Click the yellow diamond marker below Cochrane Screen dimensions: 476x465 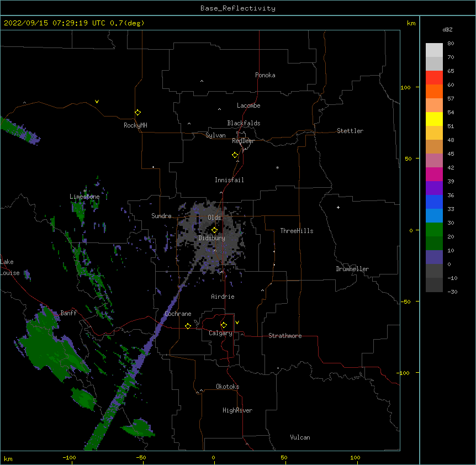coord(188,326)
